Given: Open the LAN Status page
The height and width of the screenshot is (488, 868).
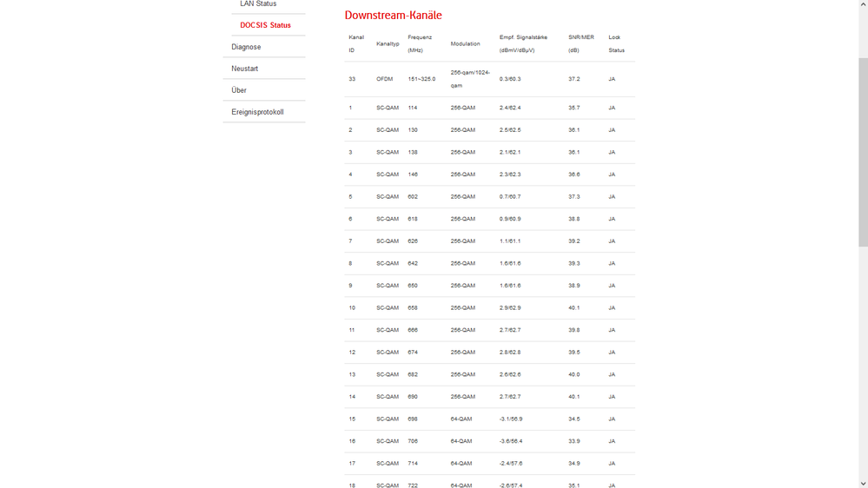Looking at the screenshot, I should pyautogui.click(x=258, y=3).
